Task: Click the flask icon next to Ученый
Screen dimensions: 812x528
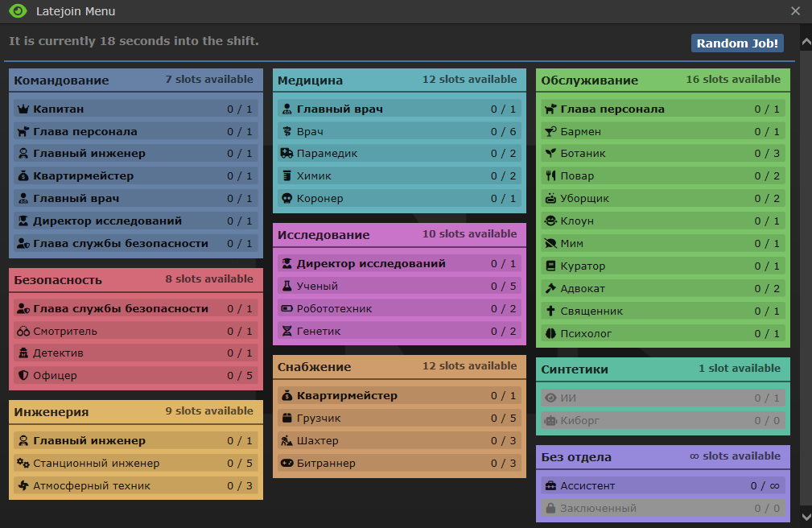Action: pyautogui.click(x=286, y=286)
